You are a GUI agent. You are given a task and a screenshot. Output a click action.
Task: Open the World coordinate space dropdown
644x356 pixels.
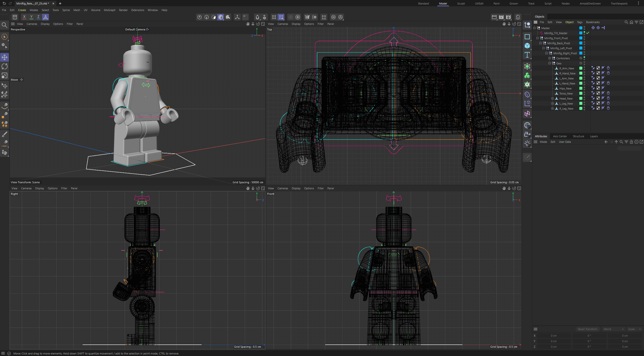pos(614,329)
